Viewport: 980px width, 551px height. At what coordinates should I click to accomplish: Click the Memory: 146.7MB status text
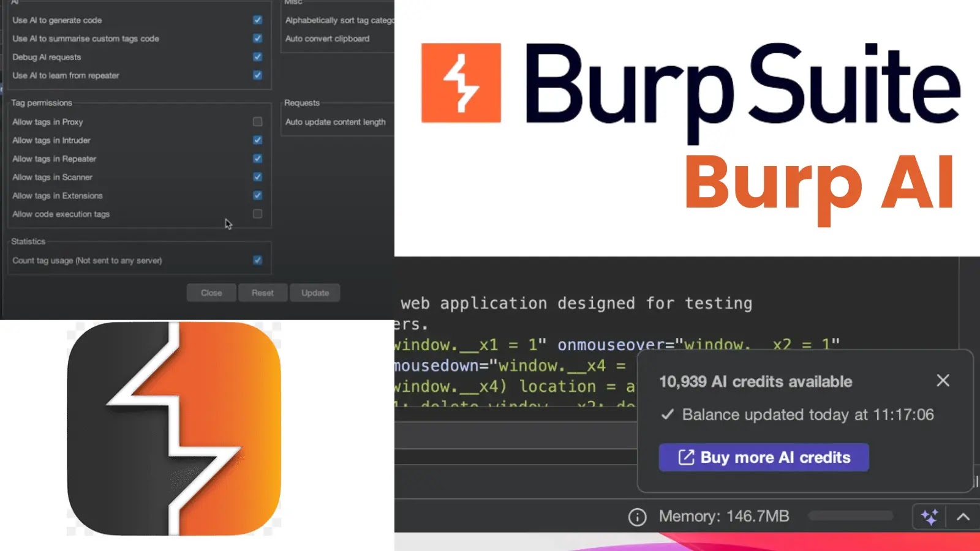(x=724, y=516)
